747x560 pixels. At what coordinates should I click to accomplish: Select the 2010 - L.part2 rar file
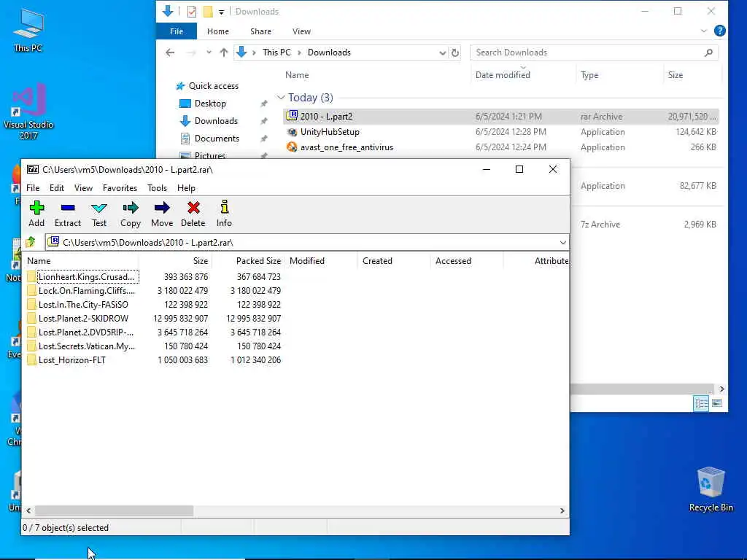tap(500, 116)
